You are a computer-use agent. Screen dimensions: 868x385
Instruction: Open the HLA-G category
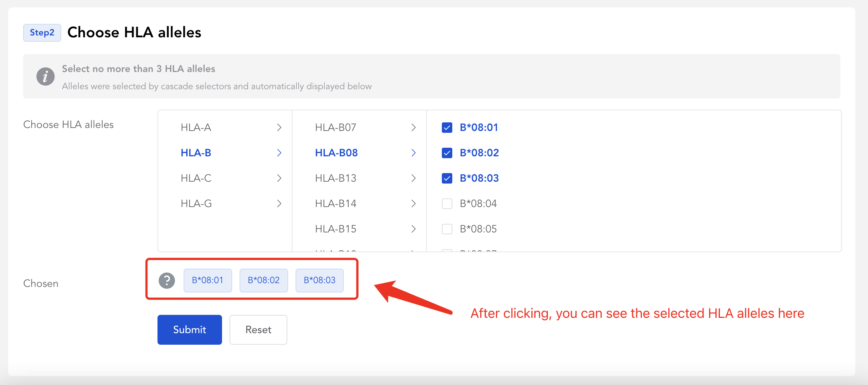(x=225, y=204)
